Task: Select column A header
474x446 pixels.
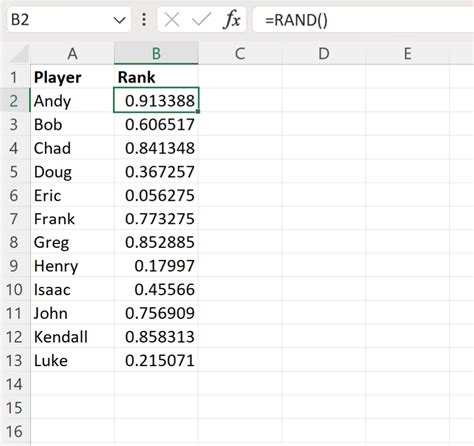Action: tap(72, 53)
